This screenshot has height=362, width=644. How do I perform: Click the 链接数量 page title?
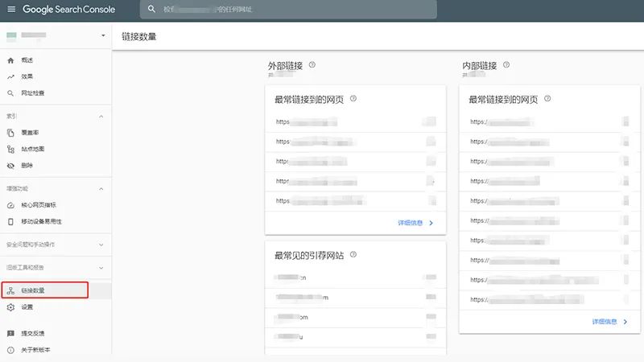(138, 36)
